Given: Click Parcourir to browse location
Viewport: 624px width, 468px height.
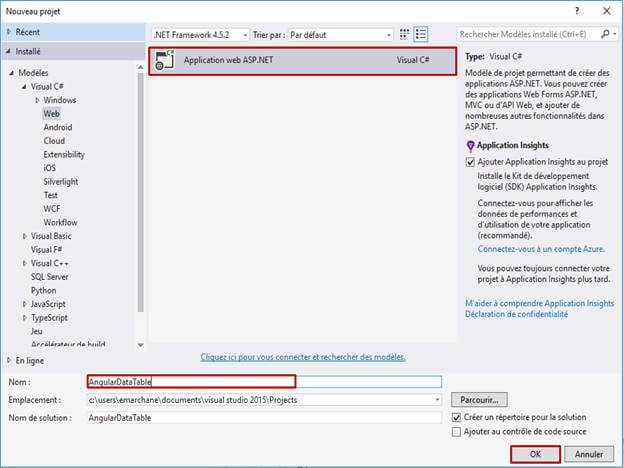Looking at the screenshot, I should (x=479, y=400).
